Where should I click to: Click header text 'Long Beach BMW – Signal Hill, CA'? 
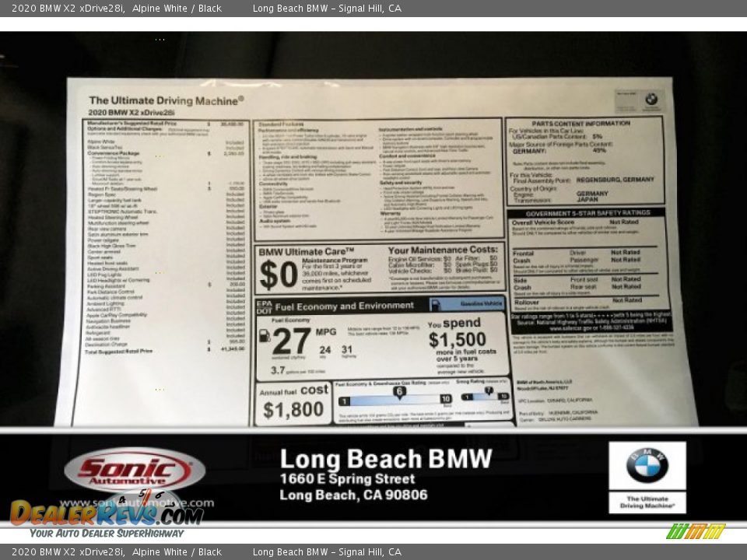tap(327, 8)
